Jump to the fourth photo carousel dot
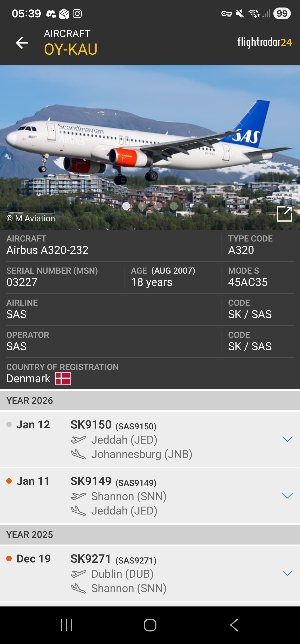Image resolution: width=300 pixels, height=644 pixels. point(174,206)
